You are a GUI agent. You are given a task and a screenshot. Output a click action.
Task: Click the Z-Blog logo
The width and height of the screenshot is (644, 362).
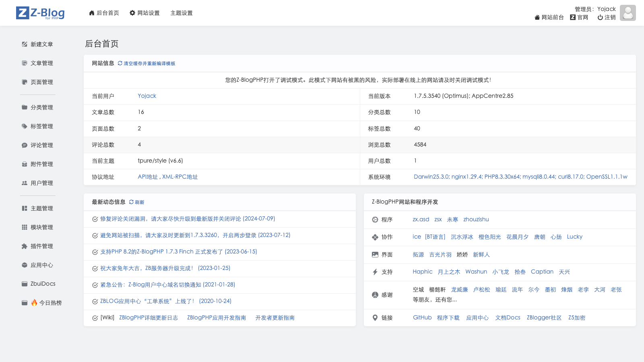(40, 13)
